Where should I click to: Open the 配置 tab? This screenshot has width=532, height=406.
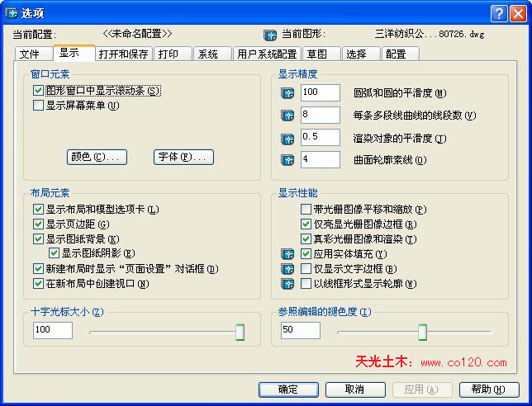(x=401, y=54)
